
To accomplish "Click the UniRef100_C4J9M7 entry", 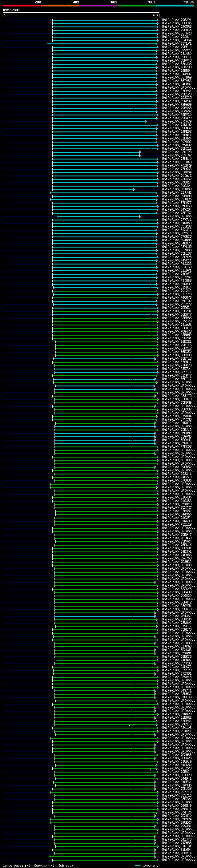I will click(x=176, y=74).
